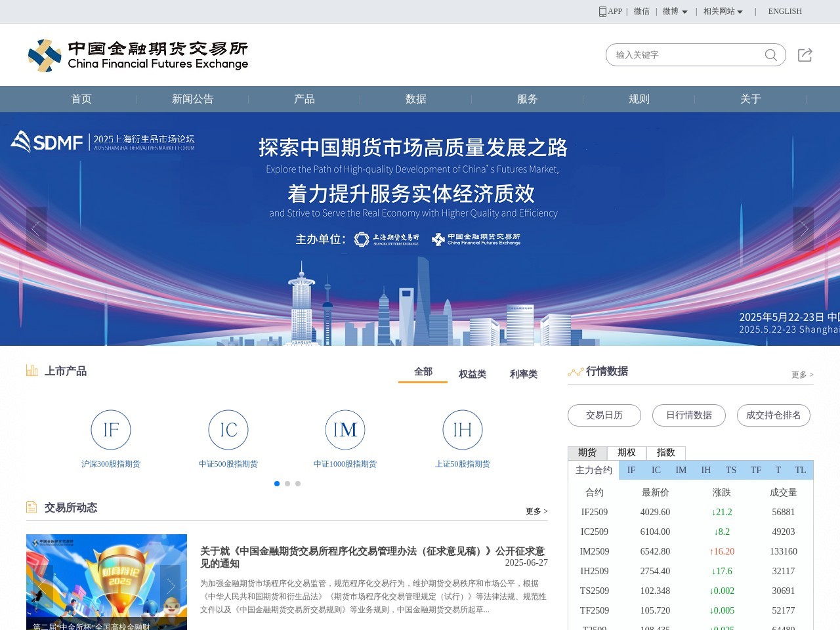Open the 产品 navigation menu
Screen dimensions: 840x630
(305, 98)
